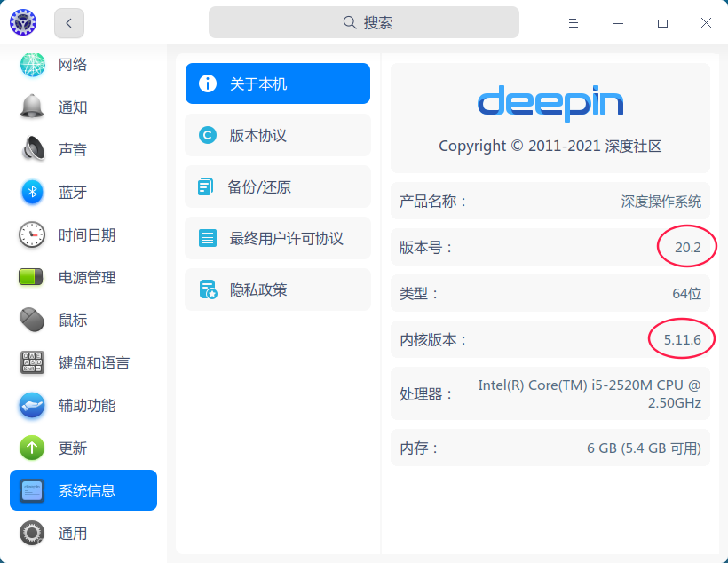Click the Control Center app logo
The width and height of the screenshot is (728, 563).
(23, 22)
